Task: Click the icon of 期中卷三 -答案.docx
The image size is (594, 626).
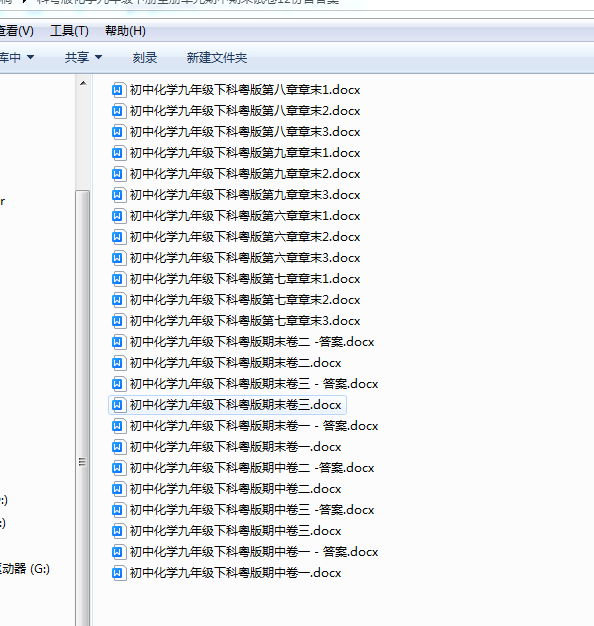Action: click(x=117, y=509)
